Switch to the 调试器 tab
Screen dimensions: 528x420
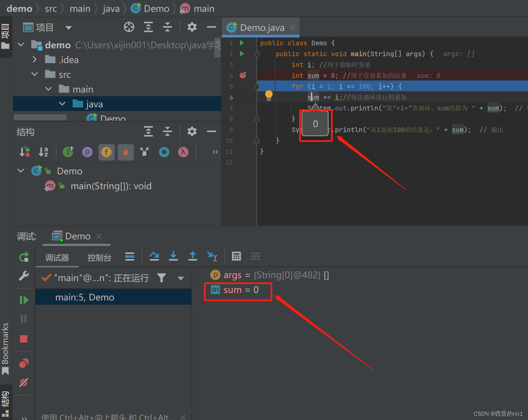tap(57, 258)
